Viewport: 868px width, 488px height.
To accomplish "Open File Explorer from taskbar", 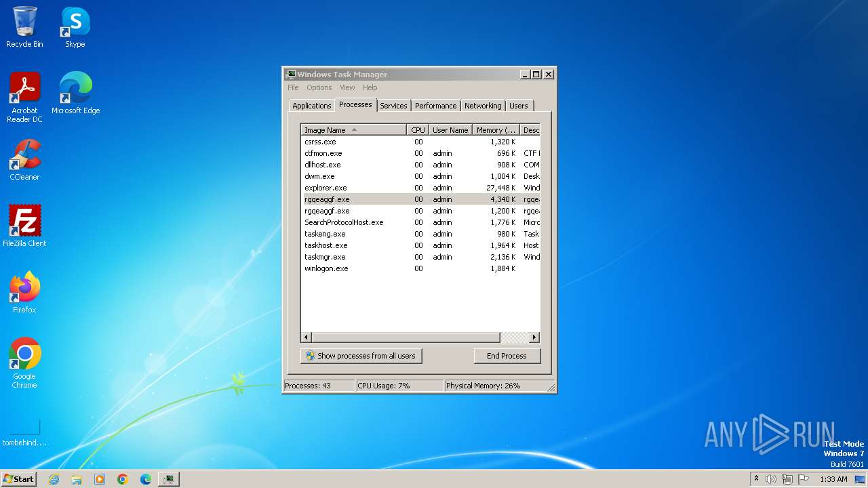I will coord(77,479).
